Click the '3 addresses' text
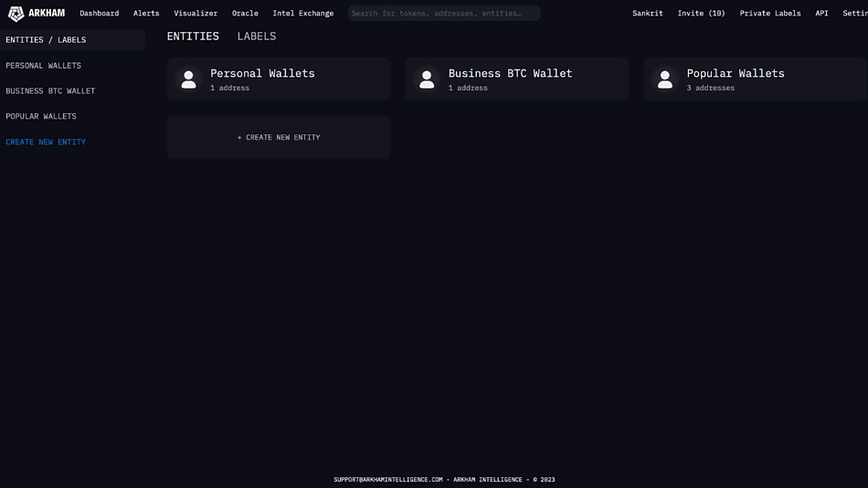868x488 pixels. [710, 88]
